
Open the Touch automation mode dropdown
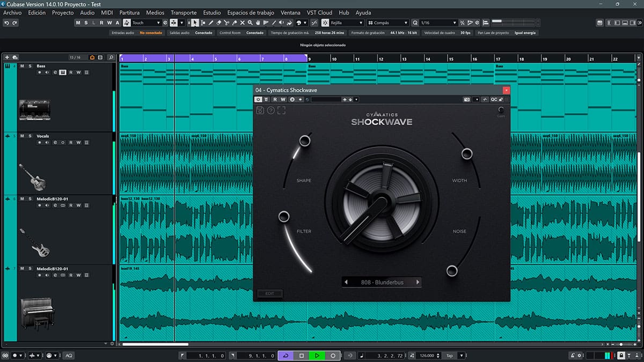coord(146,23)
